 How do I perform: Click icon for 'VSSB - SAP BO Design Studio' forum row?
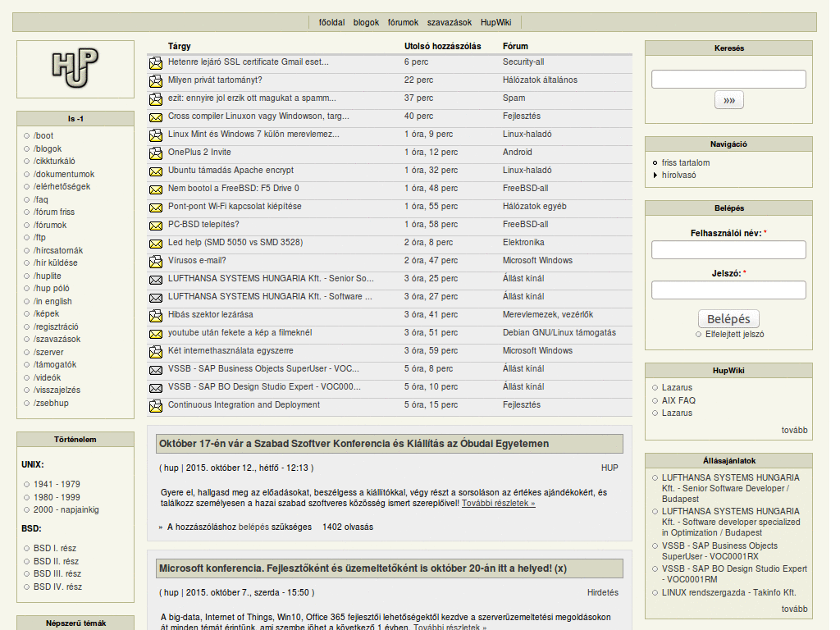pyautogui.click(x=156, y=388)
